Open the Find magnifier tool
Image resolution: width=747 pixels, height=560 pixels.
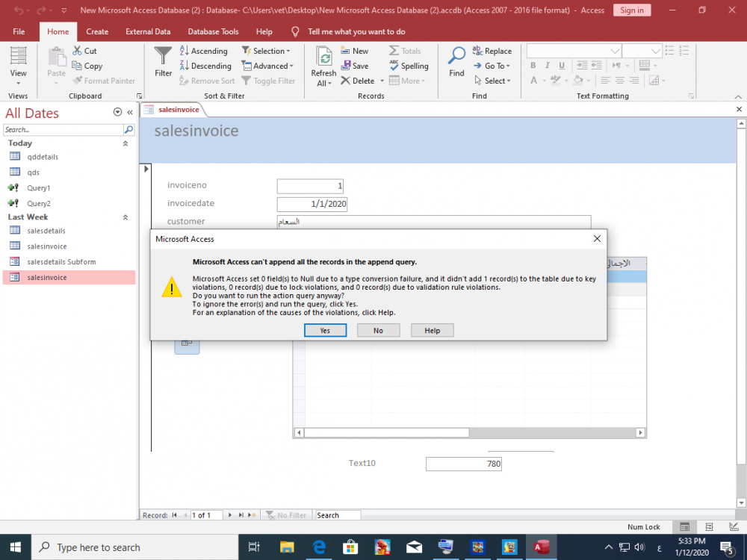point(456,57)
